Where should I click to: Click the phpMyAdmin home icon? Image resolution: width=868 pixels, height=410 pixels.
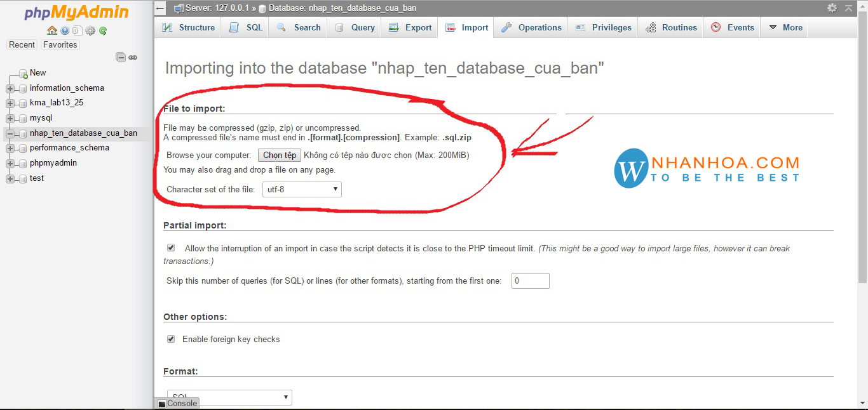(x=52, y=30)
